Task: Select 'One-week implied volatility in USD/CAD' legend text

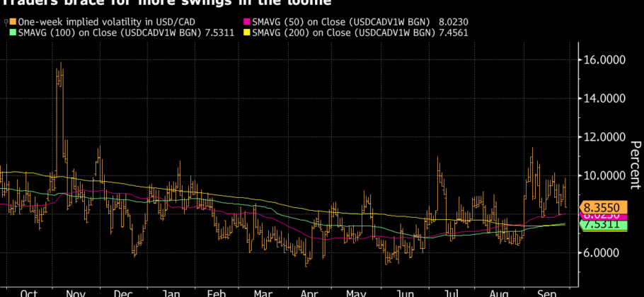Action: 106,22
